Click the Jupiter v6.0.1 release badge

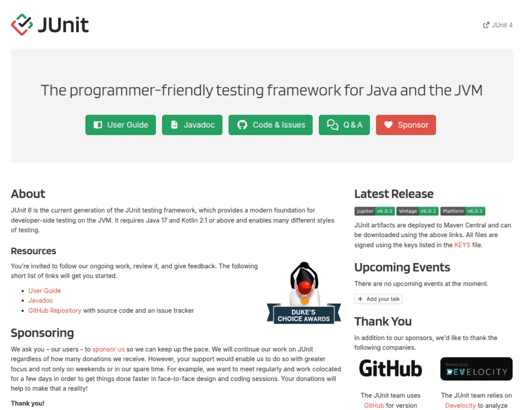point(374,211)
